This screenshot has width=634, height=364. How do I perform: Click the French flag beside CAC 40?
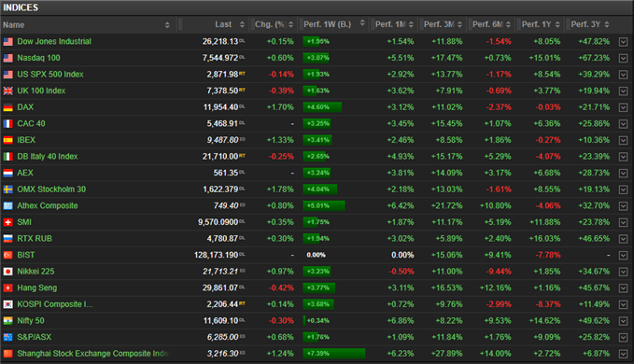pyautogui.click(x=8, y=123)
